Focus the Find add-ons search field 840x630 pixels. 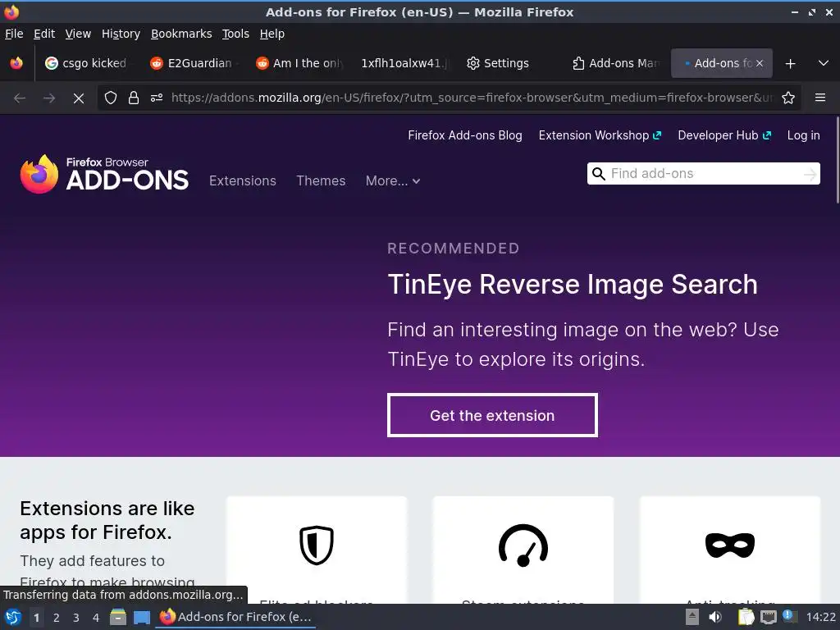(704, 174)
